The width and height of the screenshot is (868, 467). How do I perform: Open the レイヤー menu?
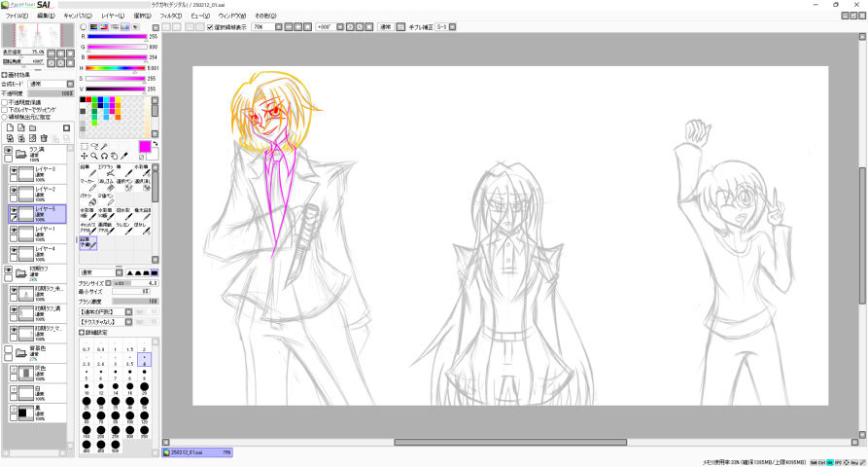(x=113, y=17)
